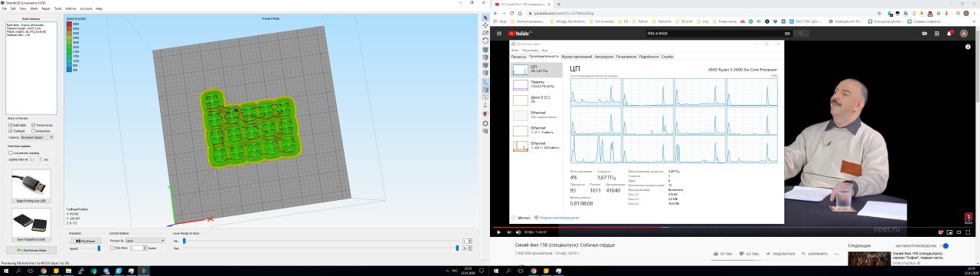Click Save Toolpaths to Disk button
The width and height of the screenshot is (980, 276).
click(x=31, y=238)
